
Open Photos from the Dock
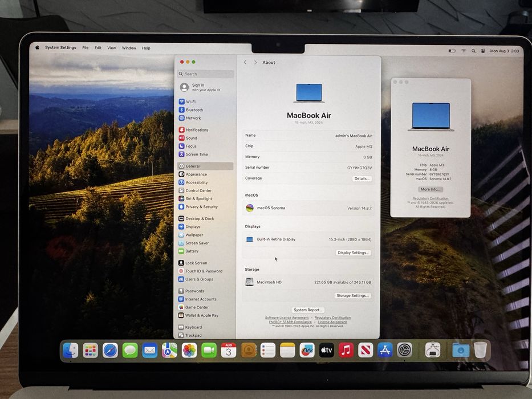pyautogui.click(x=189, y=351)
